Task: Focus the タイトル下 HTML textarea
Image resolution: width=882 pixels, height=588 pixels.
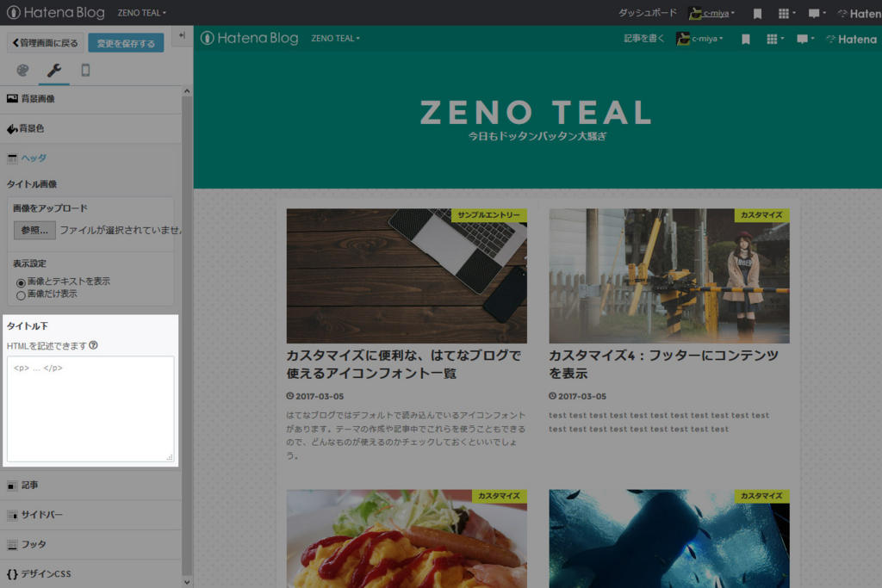Action: pyautogui.click(x=90, y=409)
